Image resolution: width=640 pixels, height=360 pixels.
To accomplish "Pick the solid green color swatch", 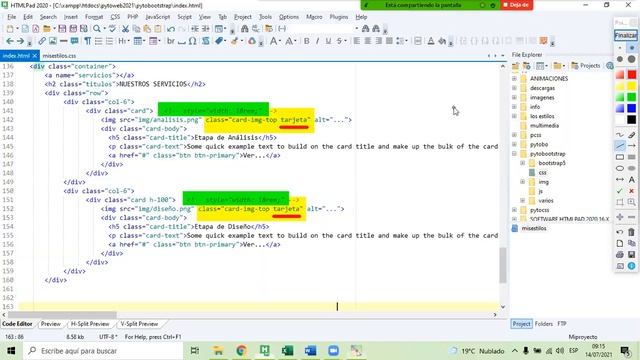I will (632, 97).
